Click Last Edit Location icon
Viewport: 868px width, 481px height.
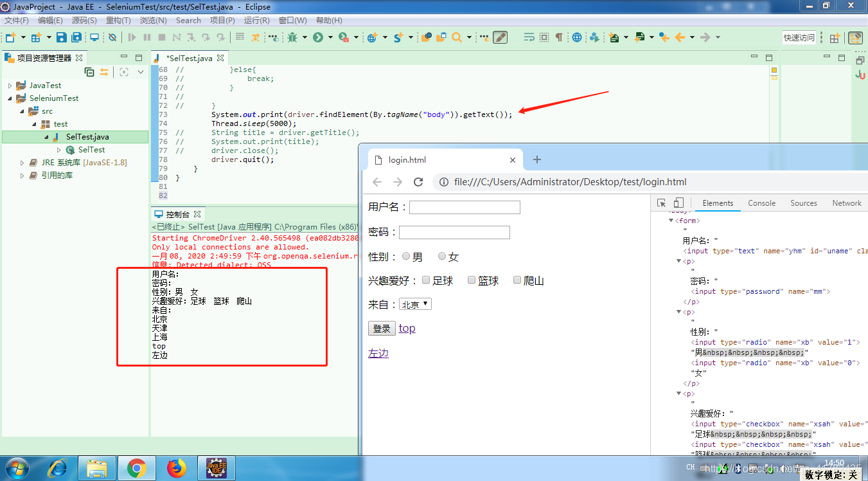click(664, 37)
